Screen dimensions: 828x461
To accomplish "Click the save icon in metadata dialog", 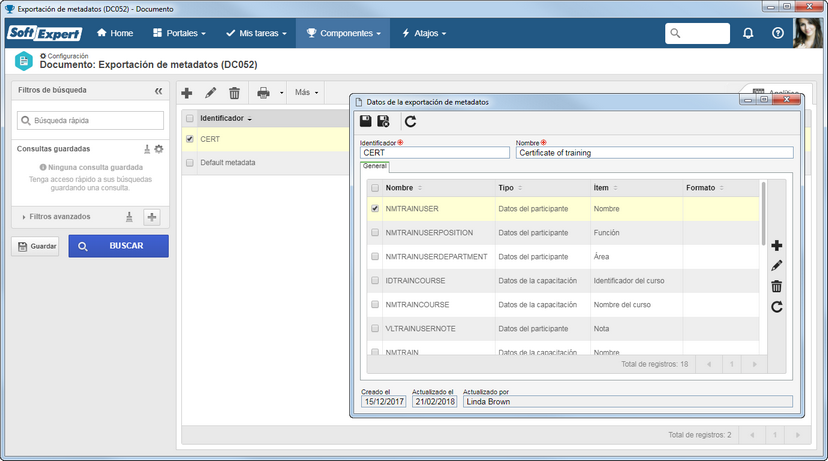I will click(365, 121).
